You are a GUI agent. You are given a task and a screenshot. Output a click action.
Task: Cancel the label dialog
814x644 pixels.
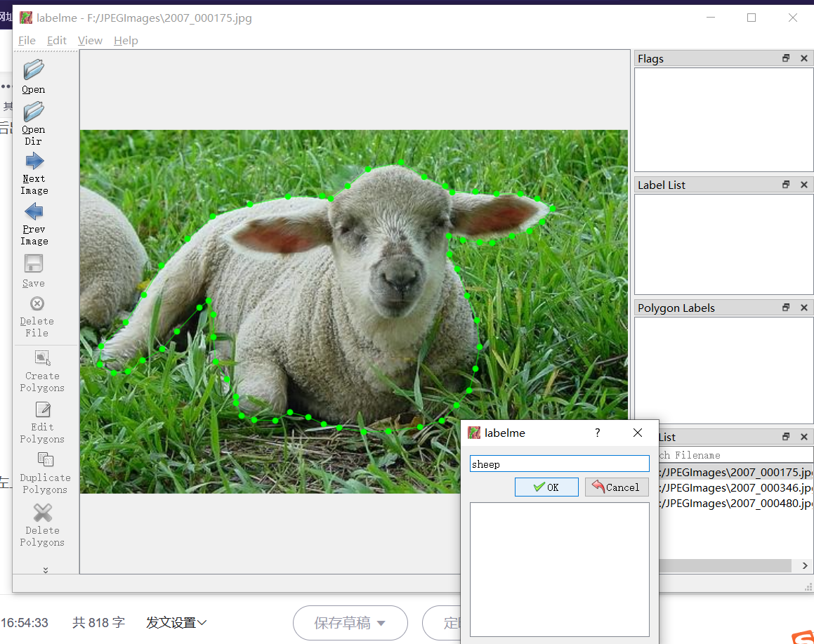tap(617, 487)
